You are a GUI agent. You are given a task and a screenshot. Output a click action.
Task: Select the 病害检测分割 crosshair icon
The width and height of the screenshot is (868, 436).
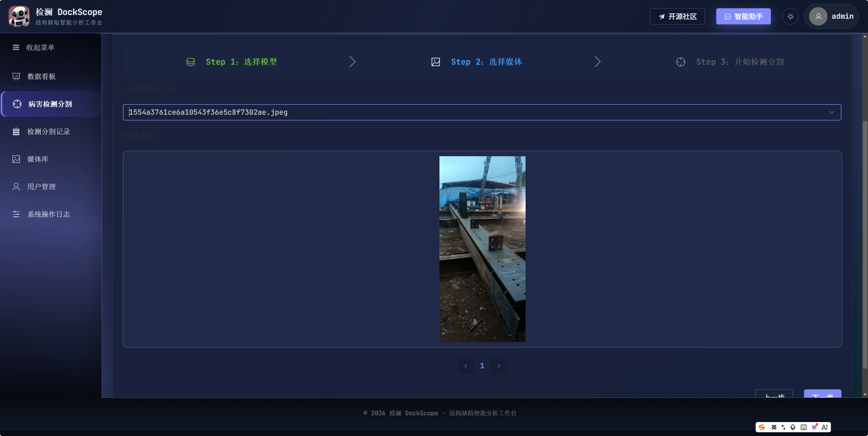click(x=17, y=104)
